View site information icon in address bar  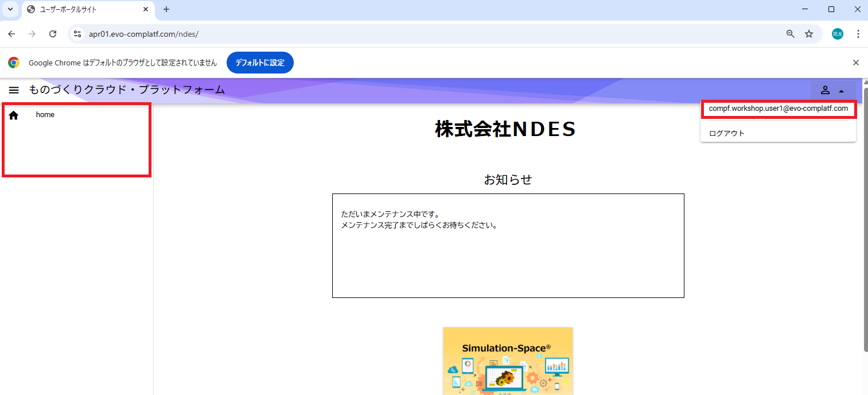(77, 34)
